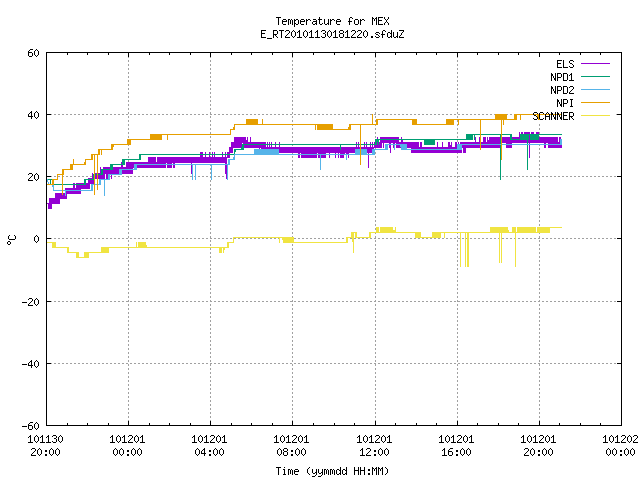Click the y-axis label 60
This screenshot has width=640, height=480.
point(33,53)
